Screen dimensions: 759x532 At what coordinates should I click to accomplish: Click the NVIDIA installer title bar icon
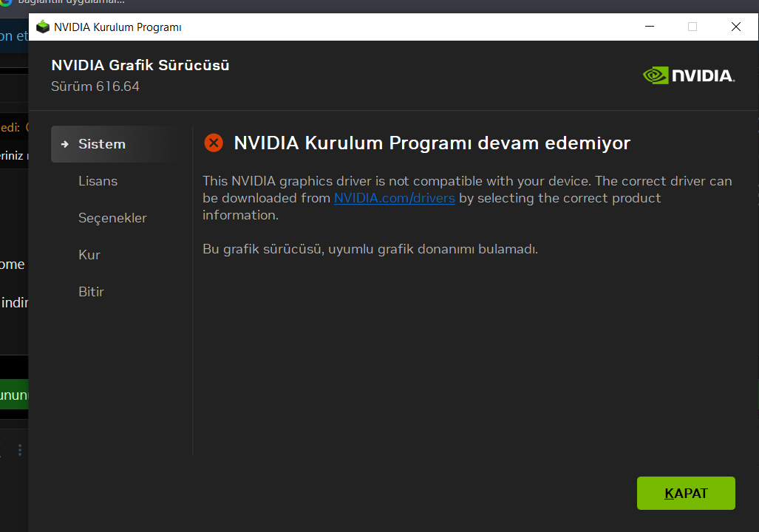pyautogui.click(x=43, y=27)
